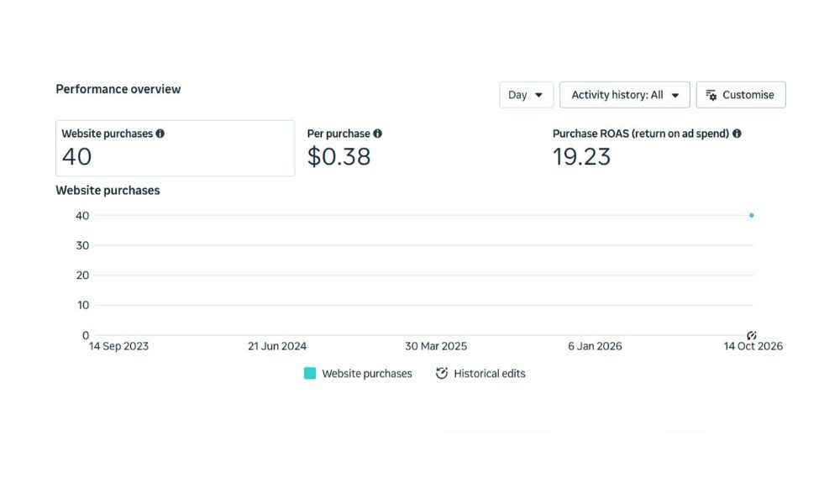Click the 14 Oct 2026 axis label

tap(753, 346)
